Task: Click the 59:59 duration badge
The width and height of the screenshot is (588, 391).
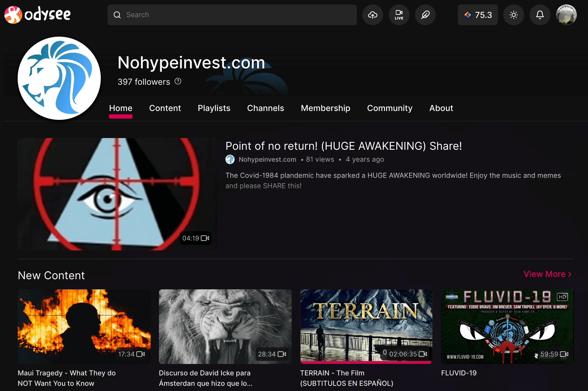Action: (x=554, y=354)
